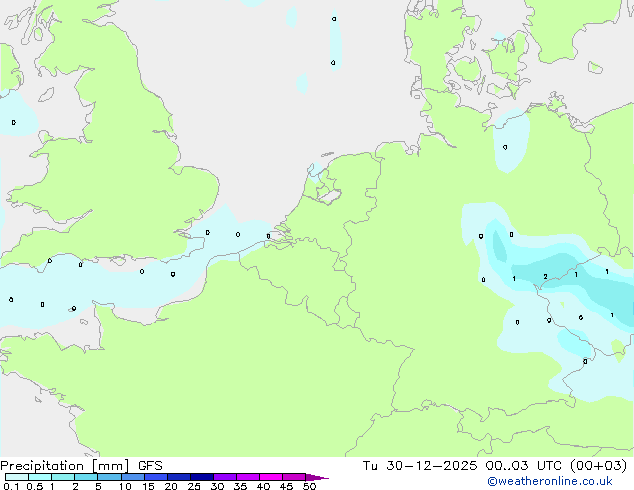Click the above-50 mm legend arrow tip
Image resolution: width=634 pixels, height=490 pixels.
coord(317,477)
